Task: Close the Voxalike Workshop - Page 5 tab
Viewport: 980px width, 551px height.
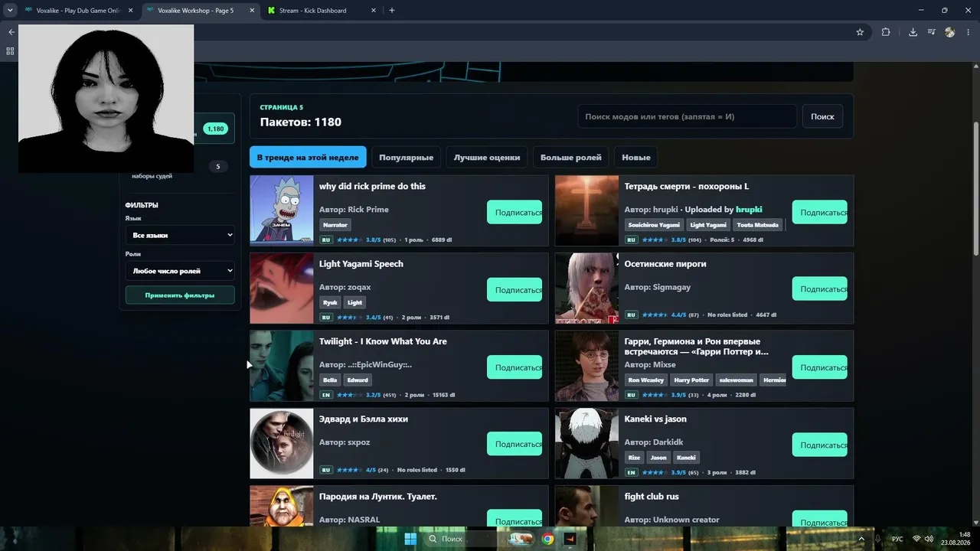Action: pyautogui.click(x=253, y=11)
